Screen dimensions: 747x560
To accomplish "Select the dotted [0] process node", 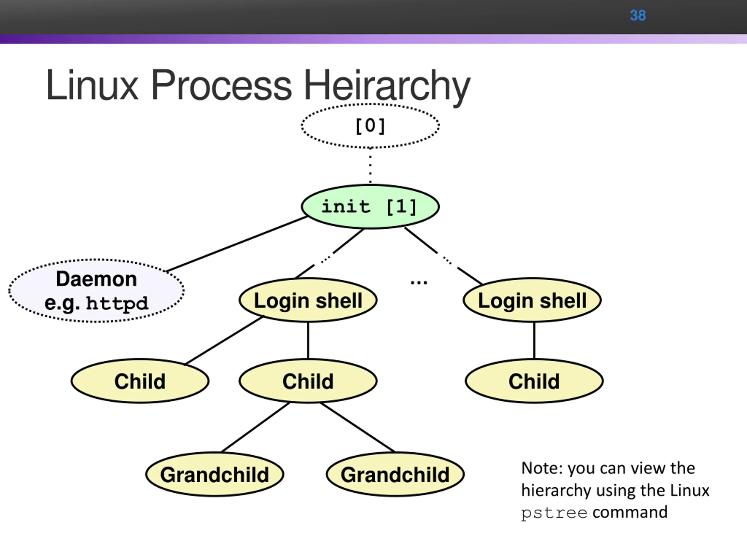I will tap(370, 126).
